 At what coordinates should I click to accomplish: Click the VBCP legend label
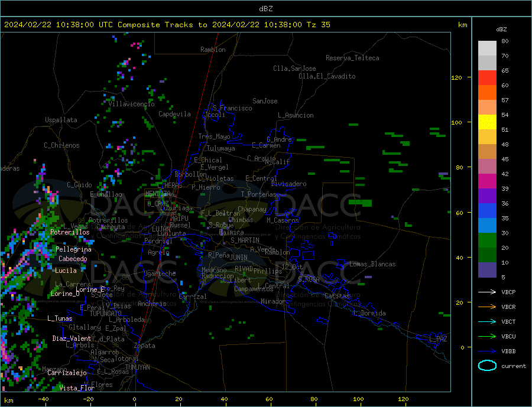coord(508,292)
